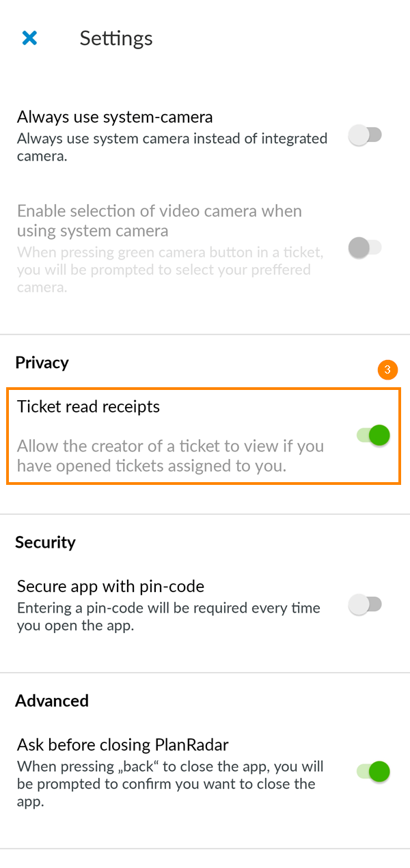The image size is (410, 868).
Task: Close the Settings screen with the blue X
Action: (x=29, y=38)
